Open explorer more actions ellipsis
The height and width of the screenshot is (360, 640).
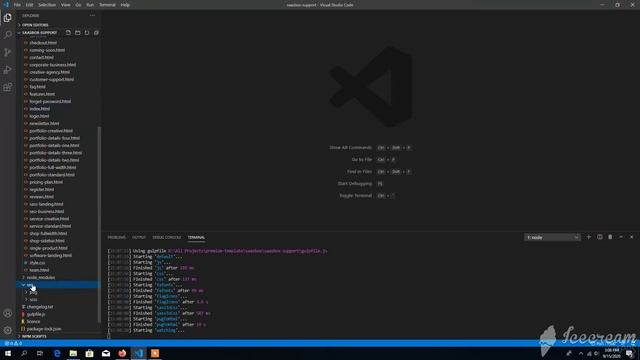coord(92,16)
